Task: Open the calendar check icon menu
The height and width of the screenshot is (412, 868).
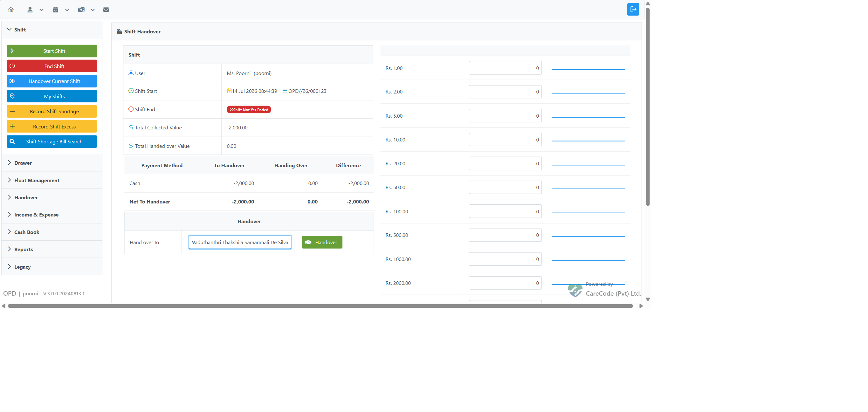Action: click(56, 10)
